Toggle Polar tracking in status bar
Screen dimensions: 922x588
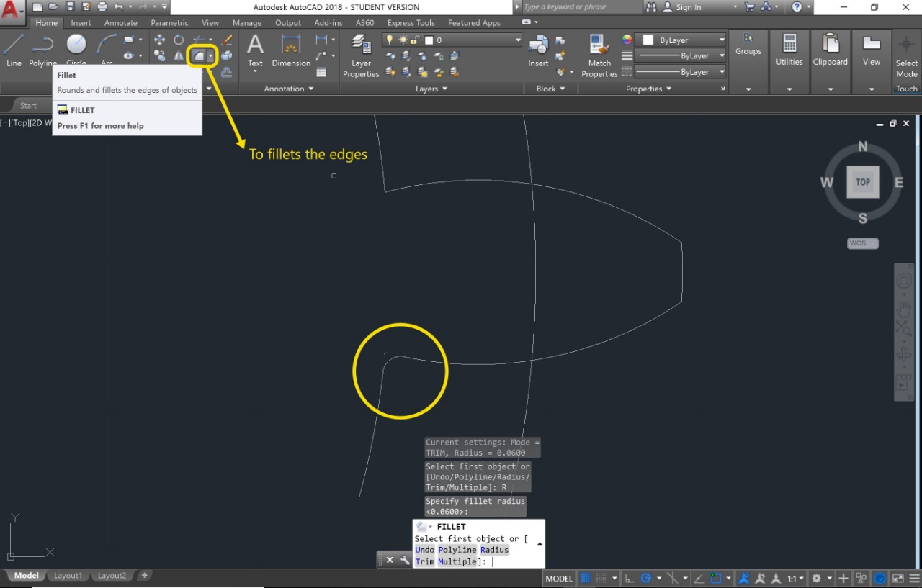coord(646,578)
